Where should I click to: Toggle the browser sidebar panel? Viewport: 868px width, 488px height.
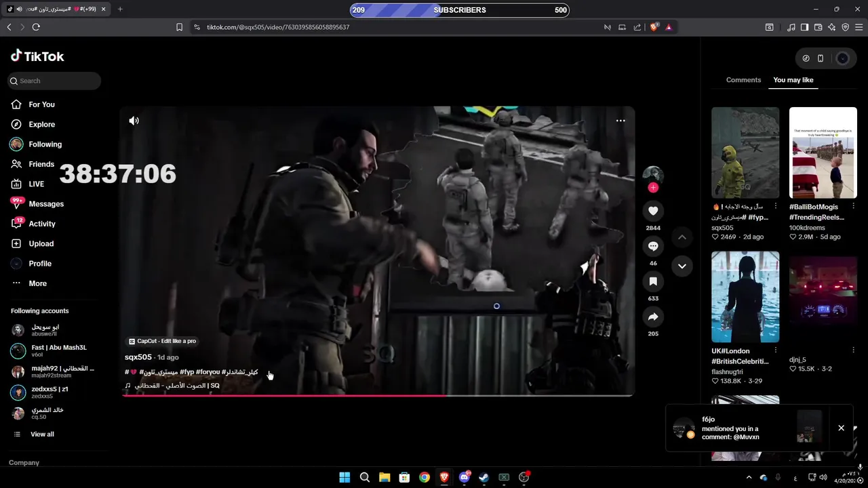804,27
